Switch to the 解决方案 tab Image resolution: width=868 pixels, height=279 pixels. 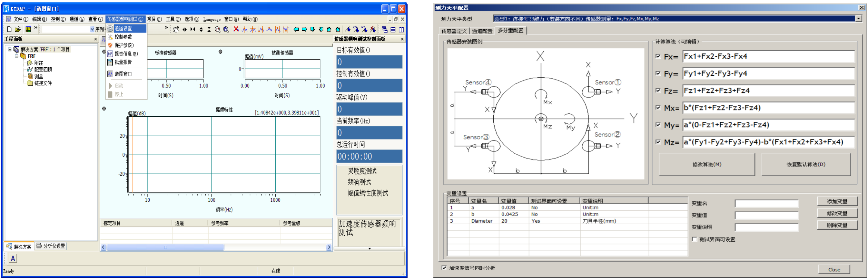click(x=19, y=247)
